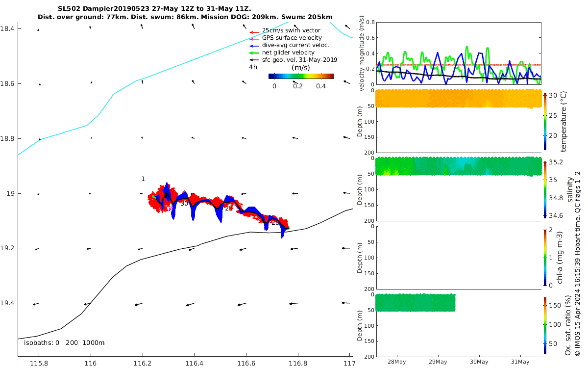The height and width of the screenshot is (368, 588).
Task: Click the day marker '1' on the map
Action: click(143, 179)
